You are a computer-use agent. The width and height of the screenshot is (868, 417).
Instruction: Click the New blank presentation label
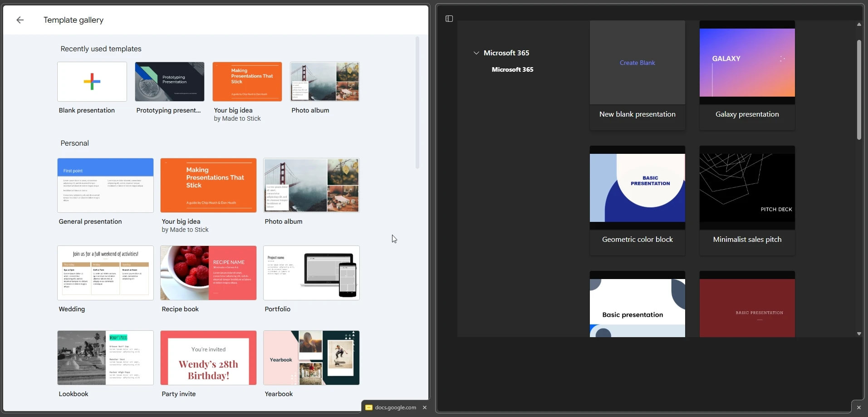[637, 114]
